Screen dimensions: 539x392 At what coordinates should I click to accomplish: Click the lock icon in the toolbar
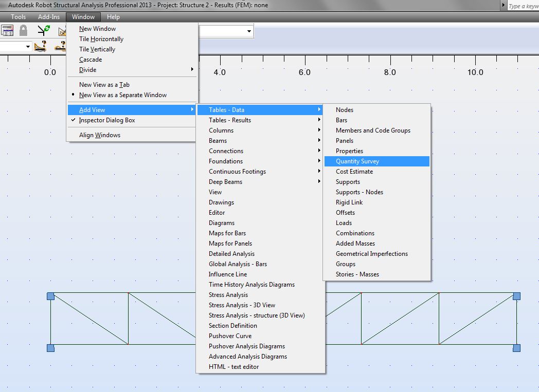(23, 30)
